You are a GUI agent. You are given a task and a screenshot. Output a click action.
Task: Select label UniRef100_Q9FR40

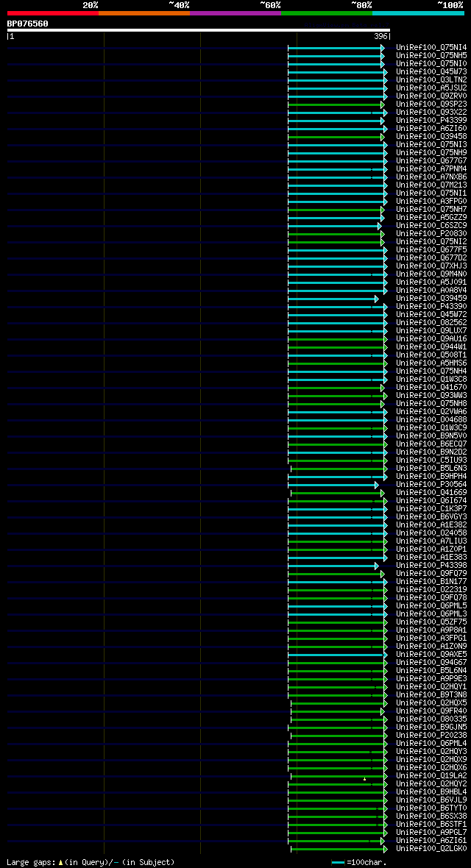tap(432, 711)
